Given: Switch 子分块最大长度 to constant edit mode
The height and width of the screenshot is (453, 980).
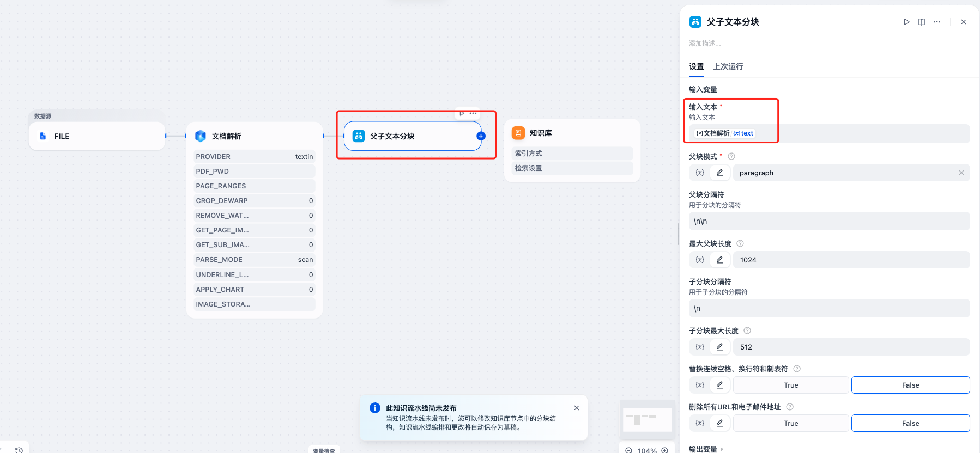Looking at the screenshot, I should pyautogui.click(x=720, y=347).
